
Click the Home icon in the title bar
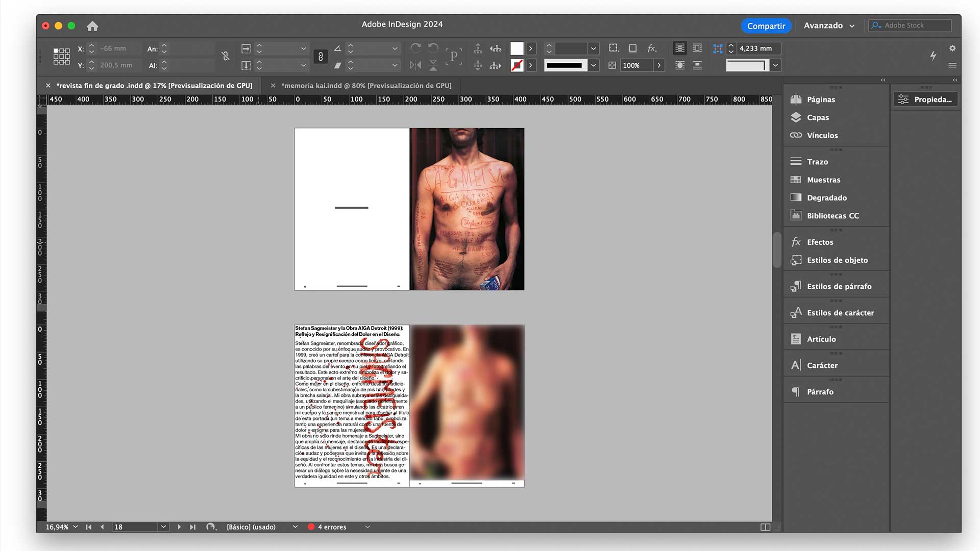[x=92, y=26]
